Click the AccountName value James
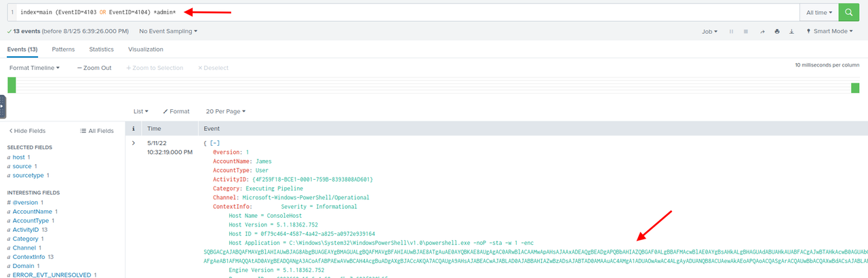Screen dimensions: 868x278 pyautogui.click(x=264, y=161)
